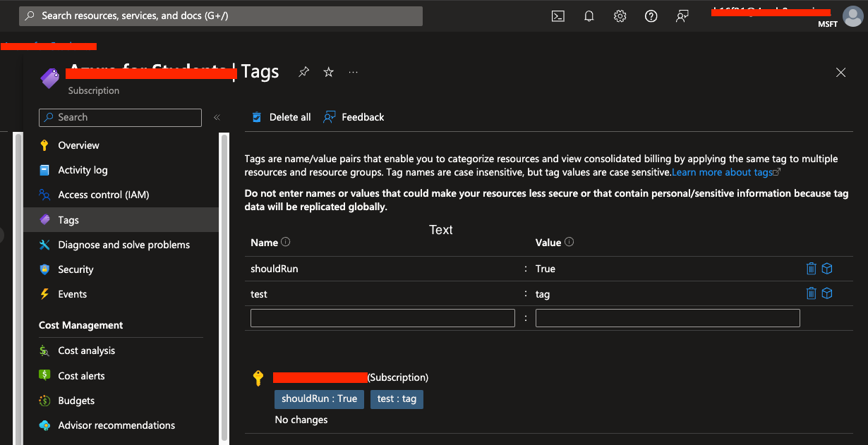Open more options ellipsis in title
The image size is (868, 445).
353,72
